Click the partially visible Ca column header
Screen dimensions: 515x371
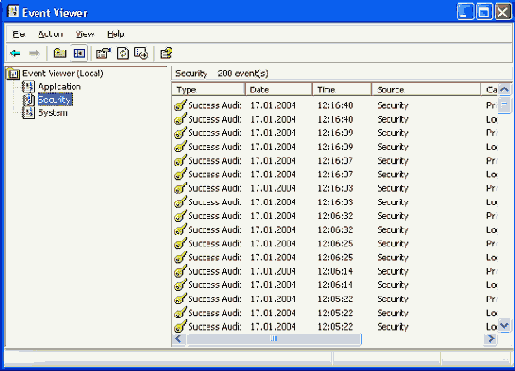point(490,89)
